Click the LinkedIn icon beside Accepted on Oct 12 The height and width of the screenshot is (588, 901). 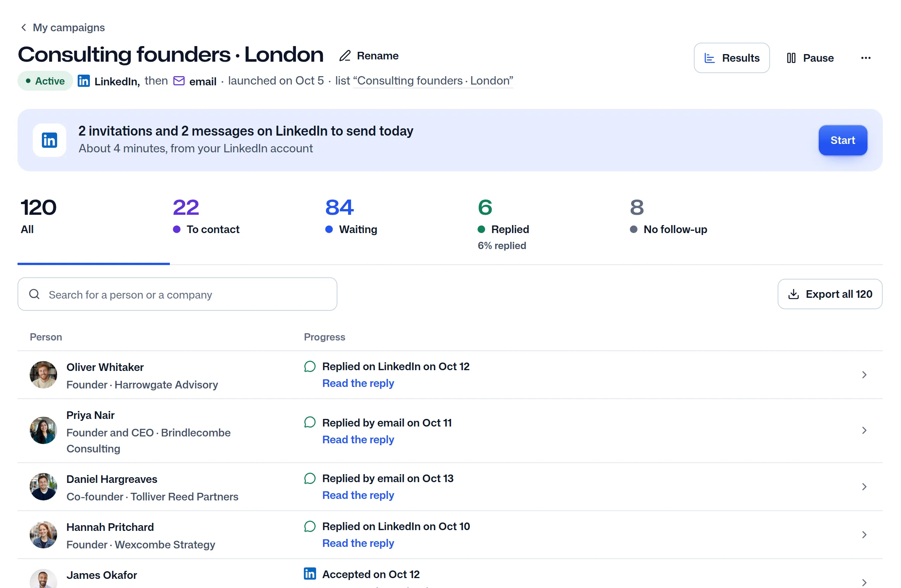310,574
